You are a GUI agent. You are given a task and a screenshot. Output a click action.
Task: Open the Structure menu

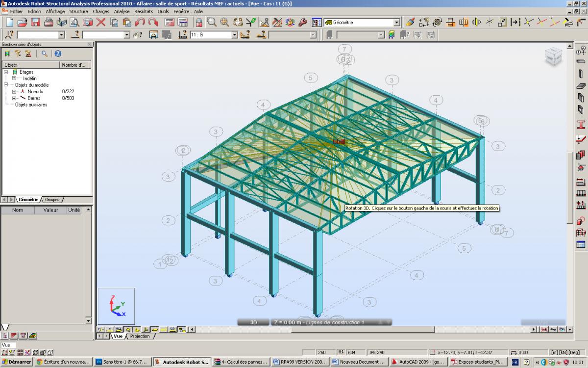click(79, 11)
